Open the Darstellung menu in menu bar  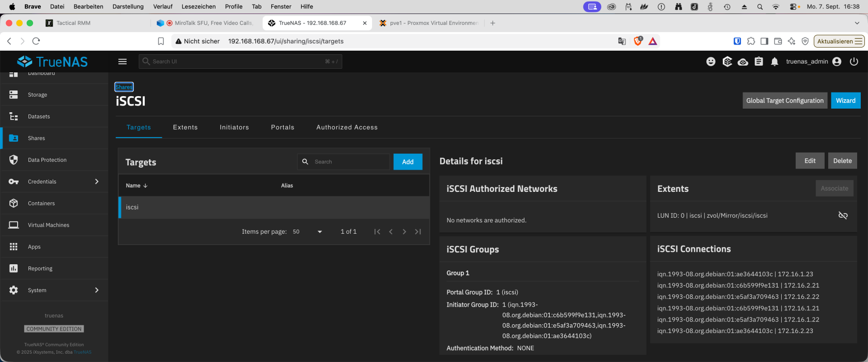click(128, 7)
